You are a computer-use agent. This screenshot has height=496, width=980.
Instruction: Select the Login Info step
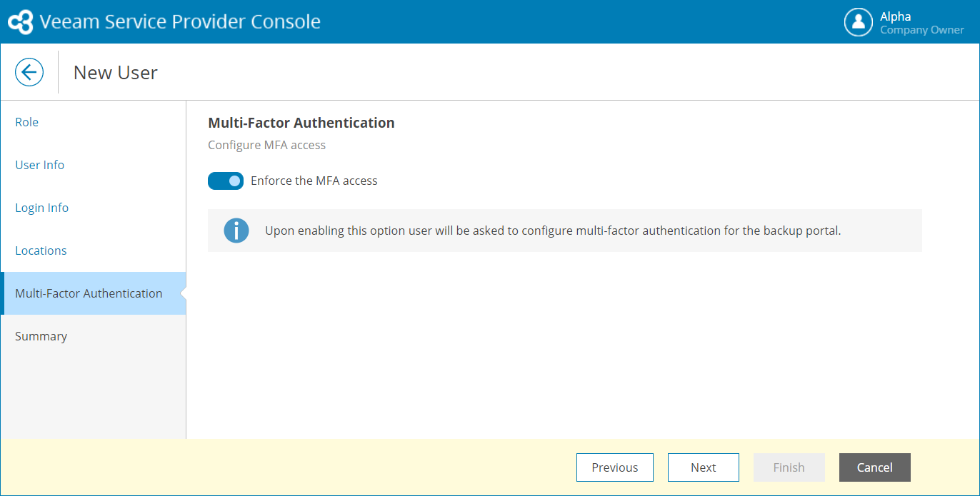[42, 208]
